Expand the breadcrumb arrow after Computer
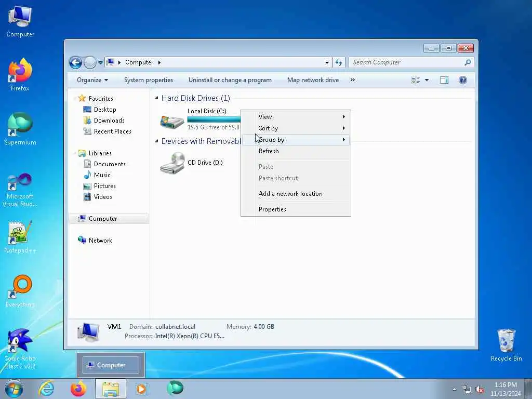The width and height of the screenshot is (532, 399). (159, 62)
